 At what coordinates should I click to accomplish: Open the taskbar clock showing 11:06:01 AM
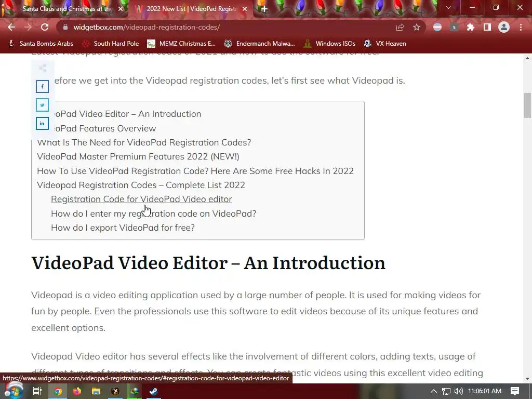485,391
